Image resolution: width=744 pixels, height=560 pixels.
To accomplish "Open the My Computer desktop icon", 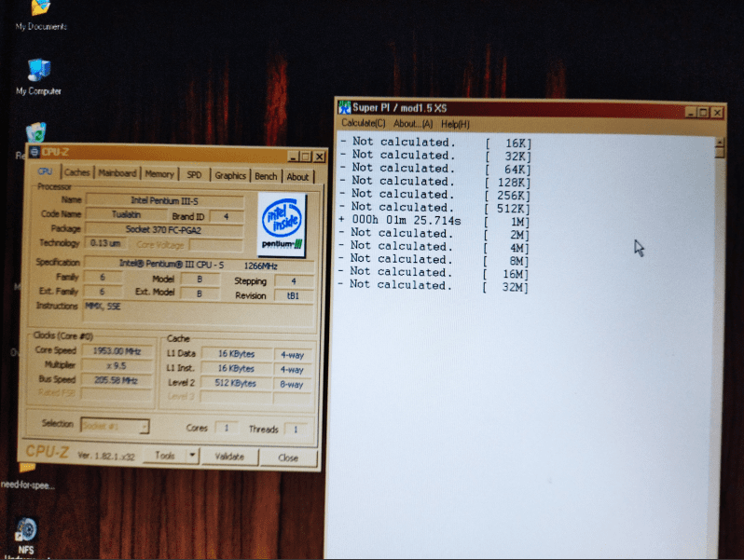I will pyautogui.click(x=38, y=76).
